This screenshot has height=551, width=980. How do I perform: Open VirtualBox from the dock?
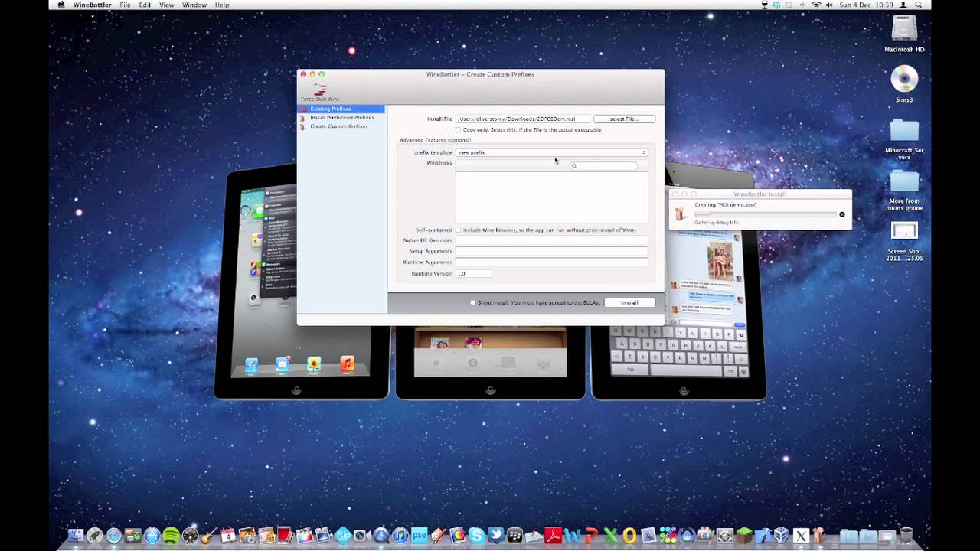(782, 536)
